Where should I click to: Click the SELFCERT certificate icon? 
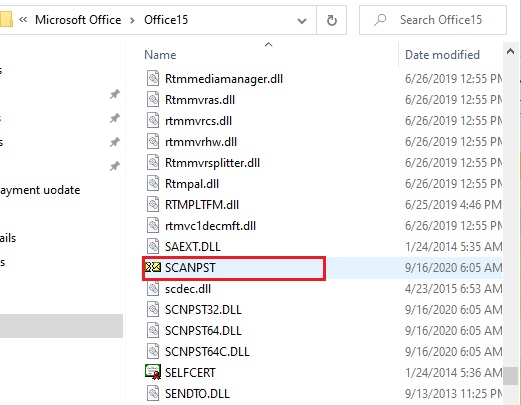click(x=153, y=372)
